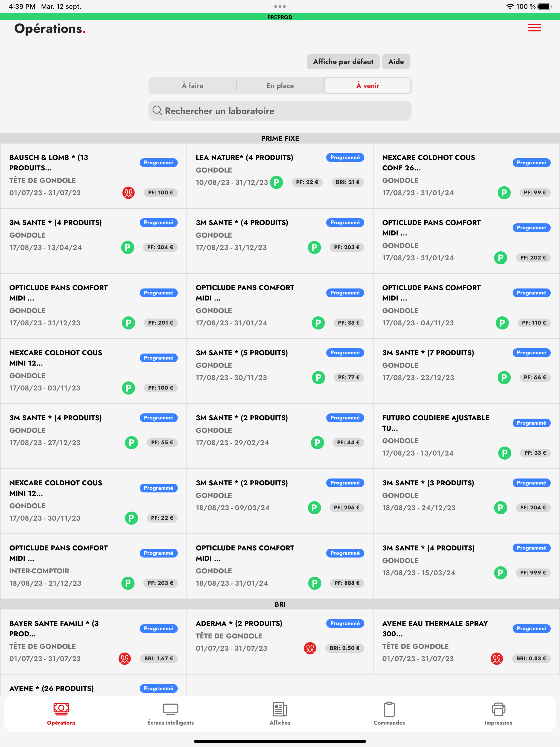Tap red logo icon on Avene Eau Thermale card
The image size is (560, 747).
pyautogui.click(x=497, y=658)
